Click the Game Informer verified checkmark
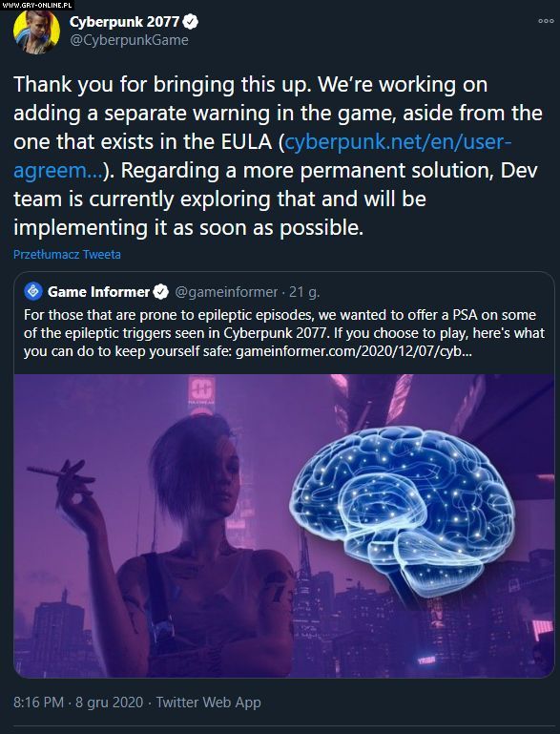Screen dimensions: 560x734 (160, 292)
